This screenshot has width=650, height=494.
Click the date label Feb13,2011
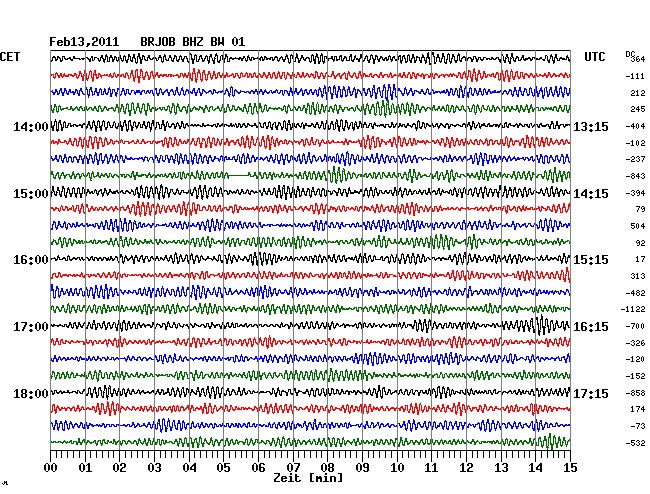(84, 42)
